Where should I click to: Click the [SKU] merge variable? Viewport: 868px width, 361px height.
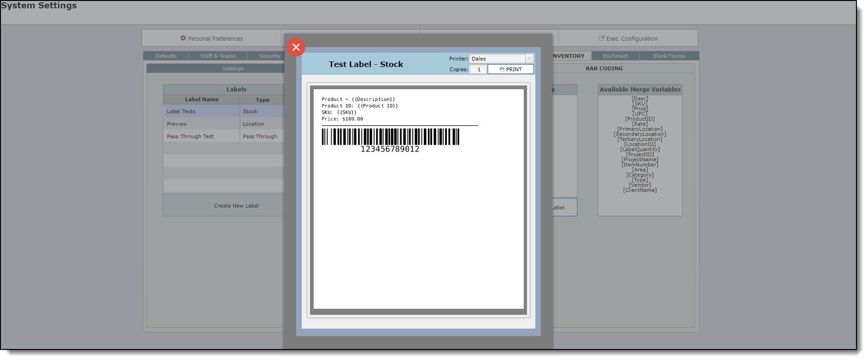point(640,104)
